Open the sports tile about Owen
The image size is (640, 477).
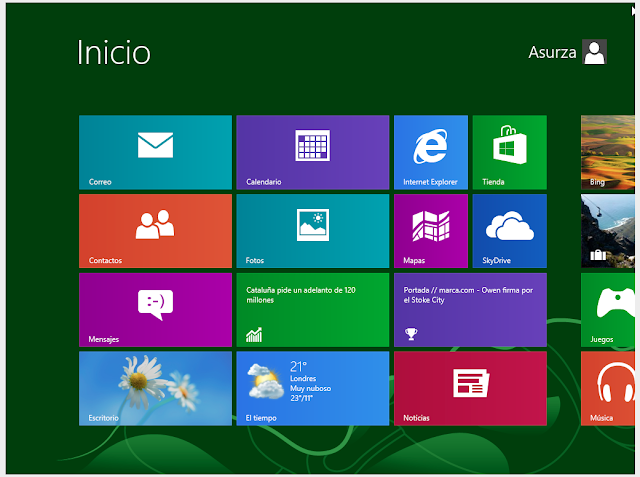[470, 310]
